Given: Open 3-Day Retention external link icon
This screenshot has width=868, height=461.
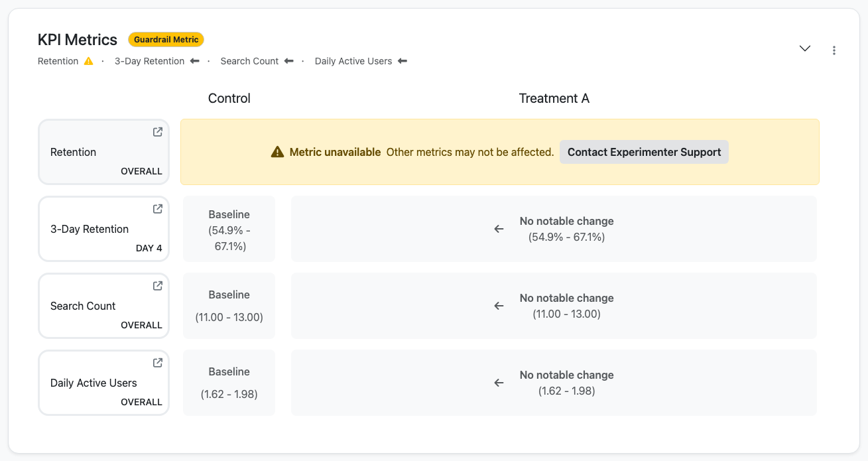Looking at the screenshot, I should pyautogui.click(x=158, y=209).
